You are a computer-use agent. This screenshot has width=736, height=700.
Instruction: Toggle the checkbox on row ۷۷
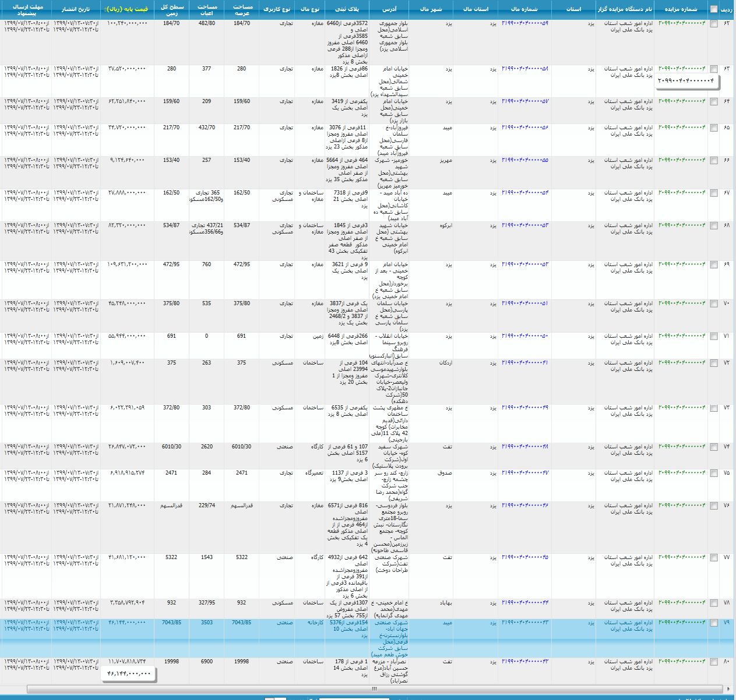point(714,558)
